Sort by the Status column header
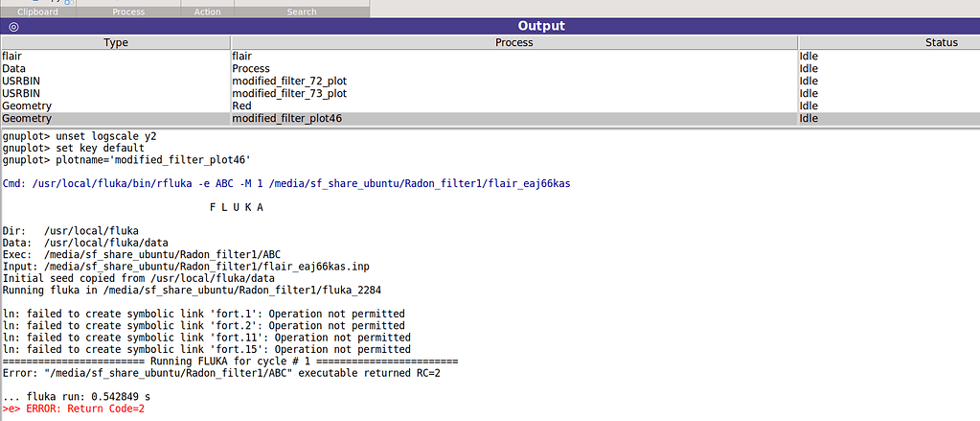980x421 pixels. tap(888, 43)
